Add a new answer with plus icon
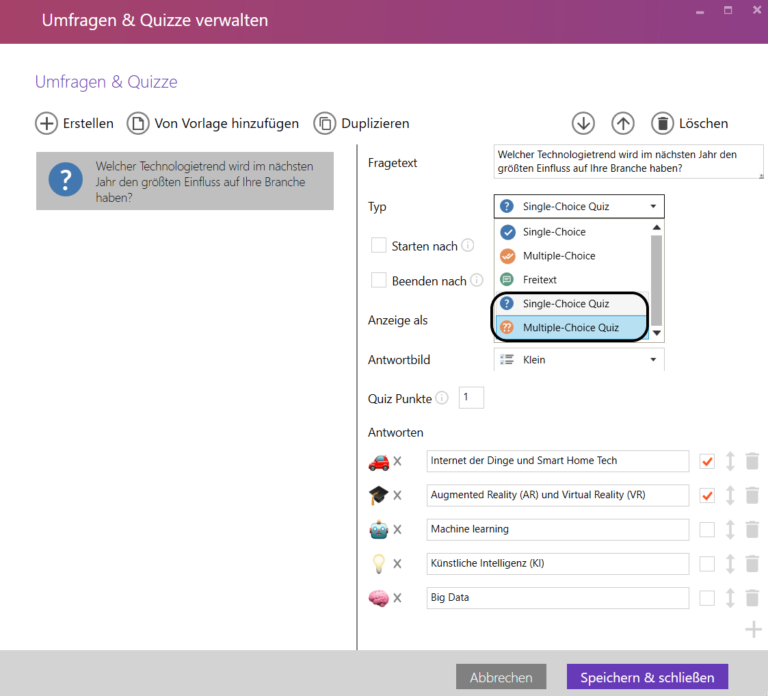The width and height of the screenshot is (768, 696). [753, 629]
